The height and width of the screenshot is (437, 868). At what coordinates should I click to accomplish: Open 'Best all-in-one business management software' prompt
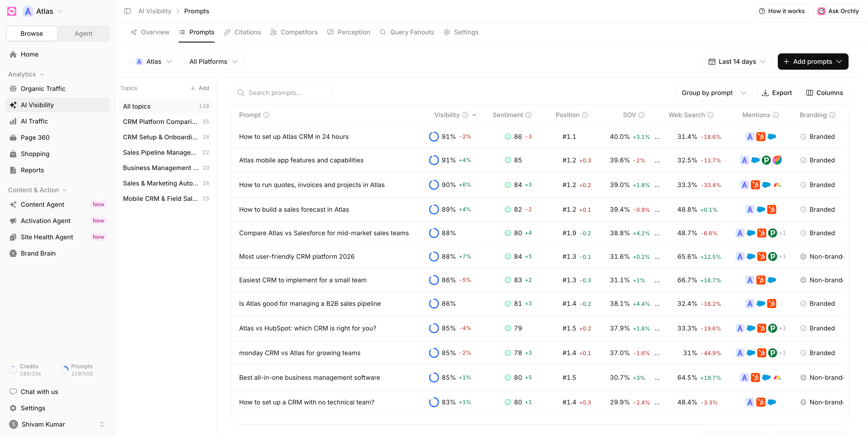click(309, 378)
